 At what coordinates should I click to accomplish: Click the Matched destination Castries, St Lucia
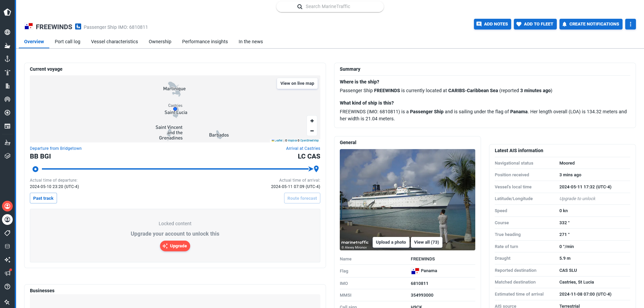click(576, 282)
